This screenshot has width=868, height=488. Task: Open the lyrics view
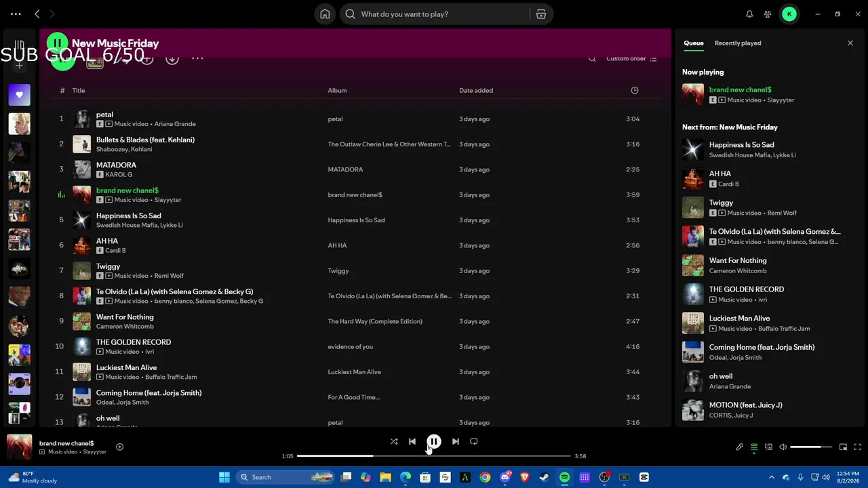coord(740,447)
